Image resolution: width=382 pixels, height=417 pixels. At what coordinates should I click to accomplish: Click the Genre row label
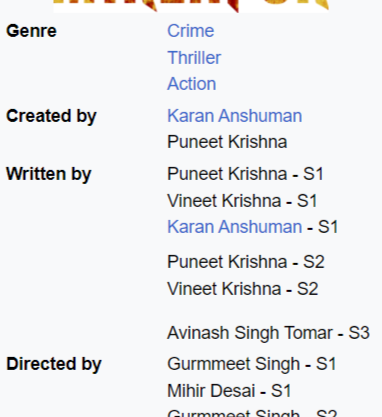[31, 31]
